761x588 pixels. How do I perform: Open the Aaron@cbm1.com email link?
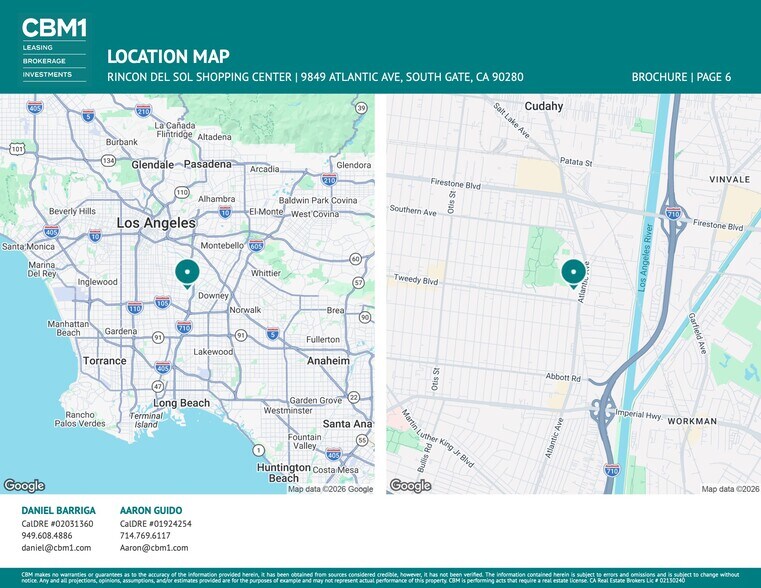click(154, 548)
